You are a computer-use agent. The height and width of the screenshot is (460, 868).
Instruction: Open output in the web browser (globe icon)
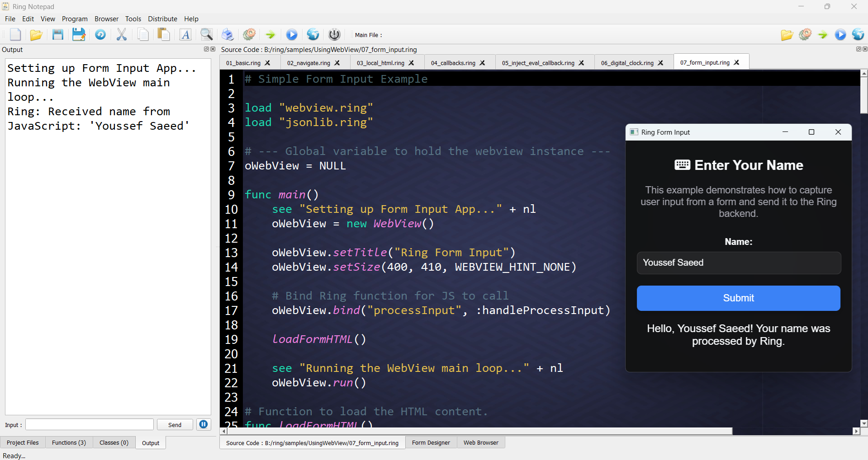313,34
